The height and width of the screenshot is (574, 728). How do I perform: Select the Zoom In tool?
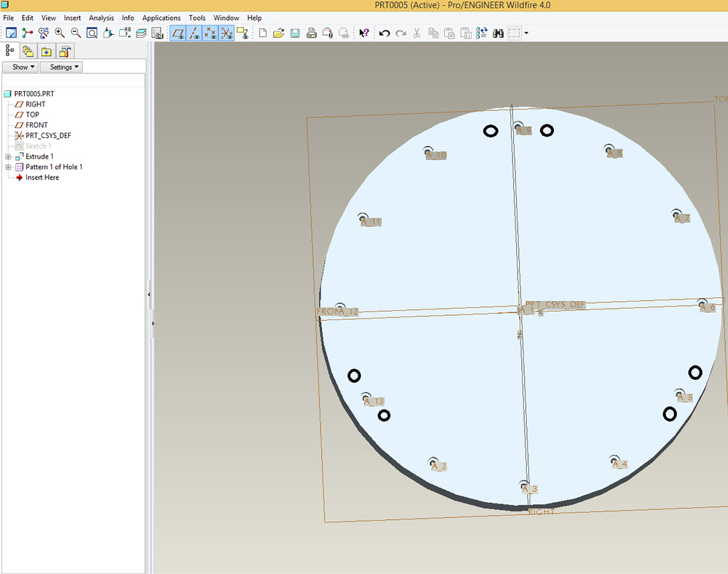[60, 33]
